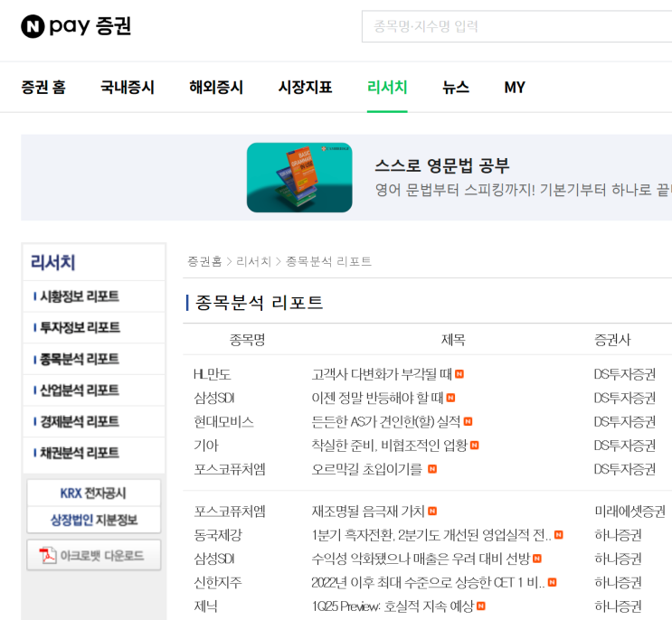Click new badge beside 2022년 이후 최대 수준 report
The image size is (672, 620).
click(553, 582)
